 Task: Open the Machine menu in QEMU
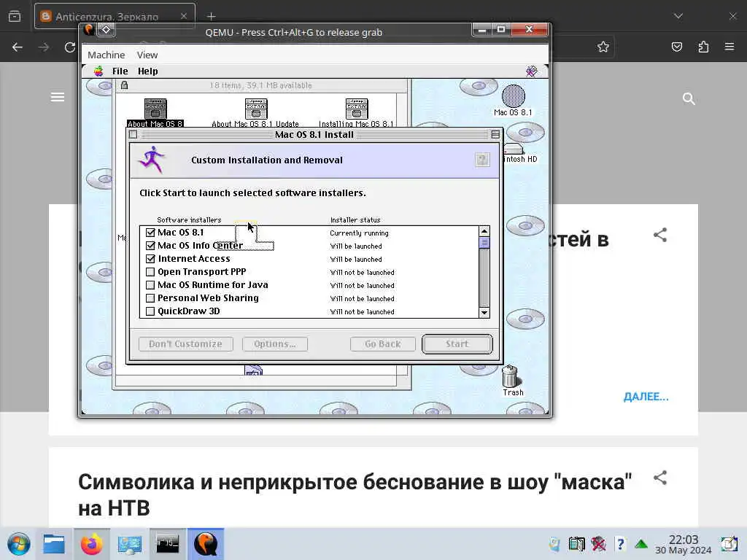coord(107,55)
